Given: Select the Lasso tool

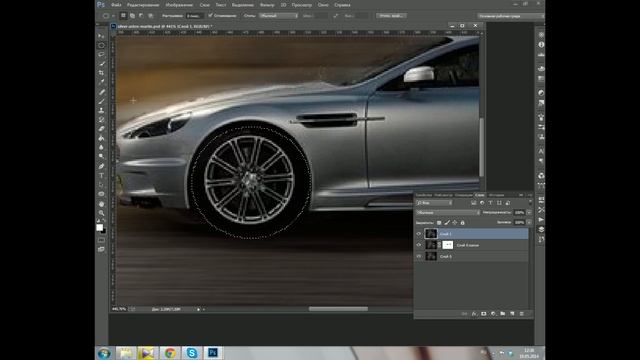Looking at the screenshot, I should point(101,54).
